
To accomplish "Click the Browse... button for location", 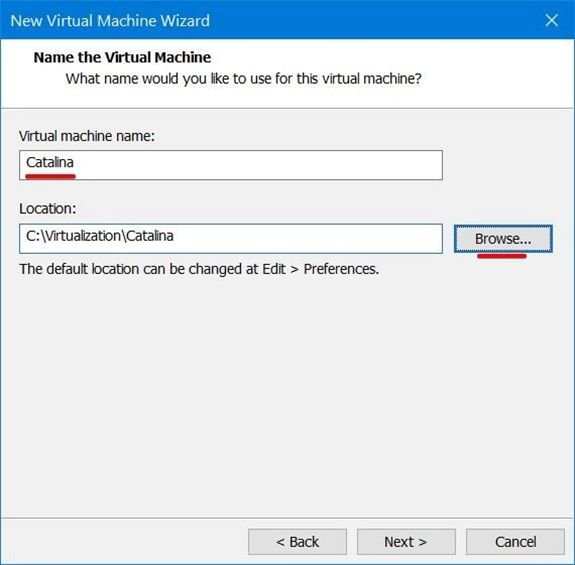I will 503,239.
